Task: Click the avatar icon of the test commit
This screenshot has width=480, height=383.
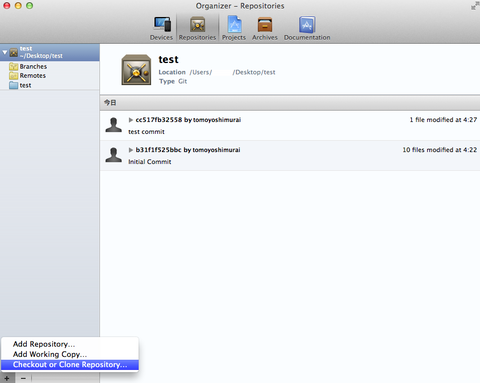Action: 114,125
